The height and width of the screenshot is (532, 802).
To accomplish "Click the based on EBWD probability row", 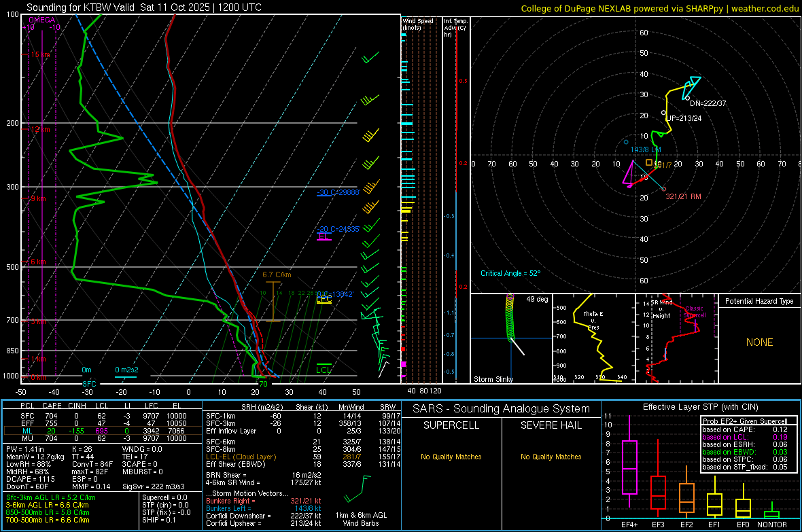I will [x=745, y=452].
